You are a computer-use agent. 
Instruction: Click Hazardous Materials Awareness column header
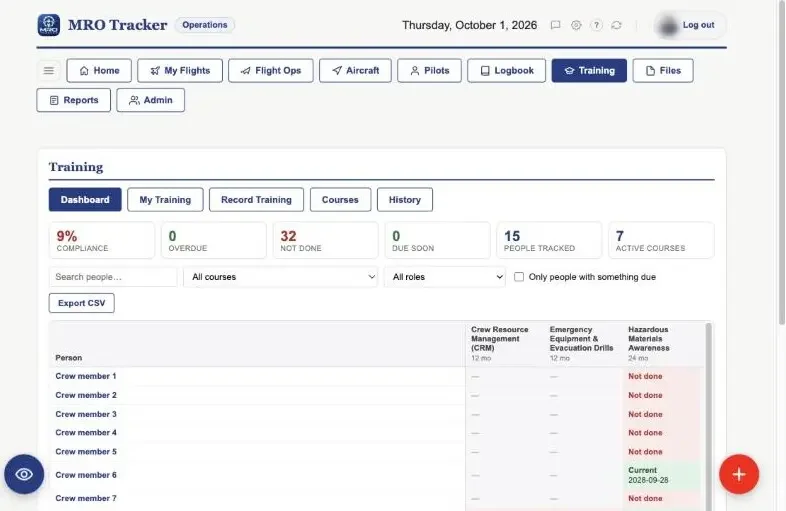pos(662,344)
